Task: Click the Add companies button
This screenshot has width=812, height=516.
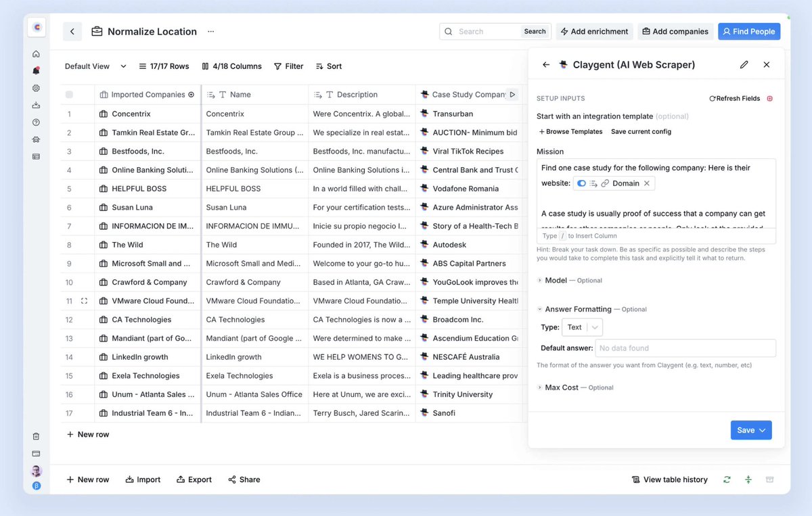Action: [675, 31]
